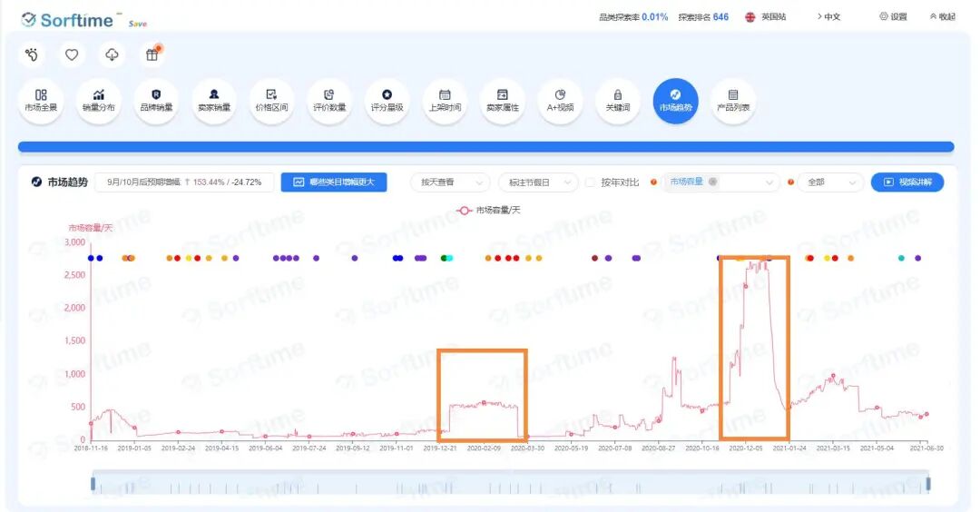Click the 探索排名 646 value

[720, 17]
